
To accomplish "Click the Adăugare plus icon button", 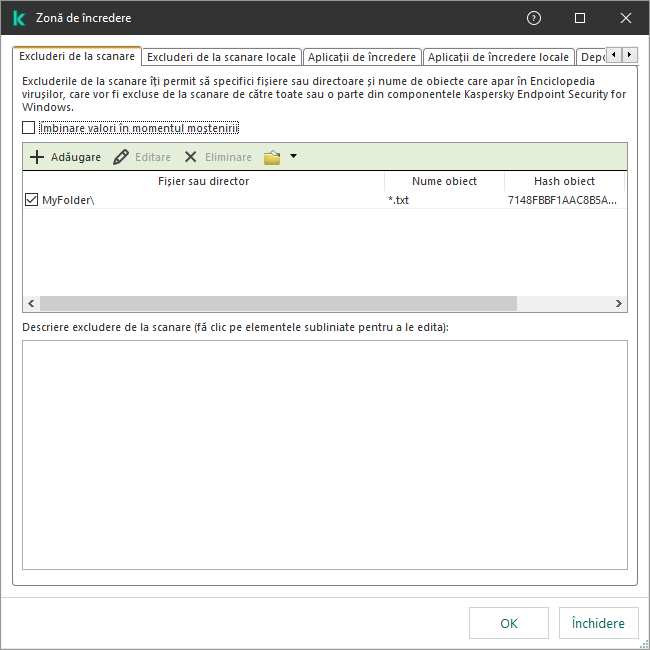I will point(65,157).
